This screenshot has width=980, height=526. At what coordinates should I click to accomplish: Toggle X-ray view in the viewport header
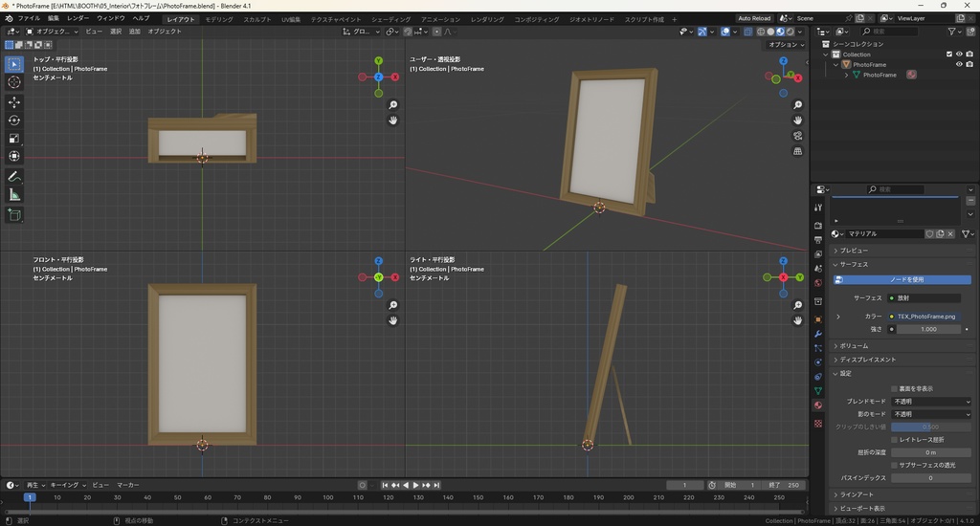point(747,32)
